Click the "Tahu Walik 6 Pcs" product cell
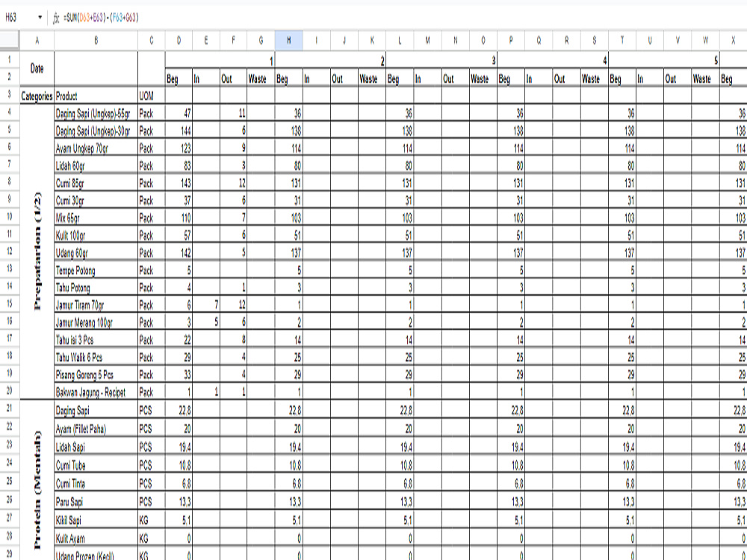The width and height of the screenshot is (747, 560). click(96, 357)
